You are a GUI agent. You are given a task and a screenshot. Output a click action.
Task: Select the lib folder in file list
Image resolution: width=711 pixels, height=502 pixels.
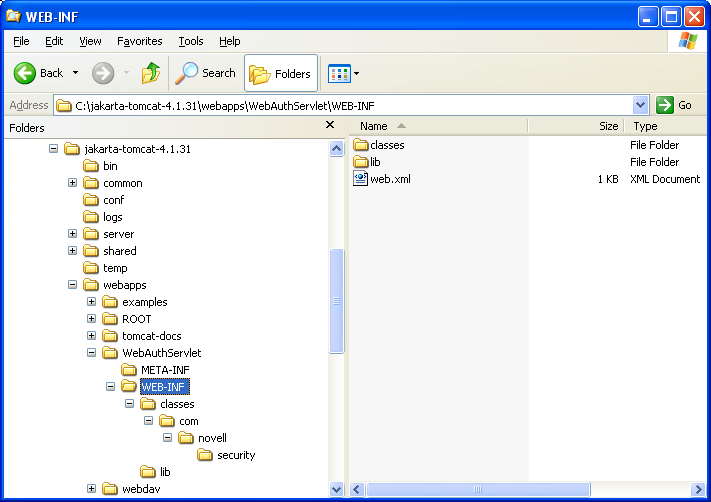[367, 162]
